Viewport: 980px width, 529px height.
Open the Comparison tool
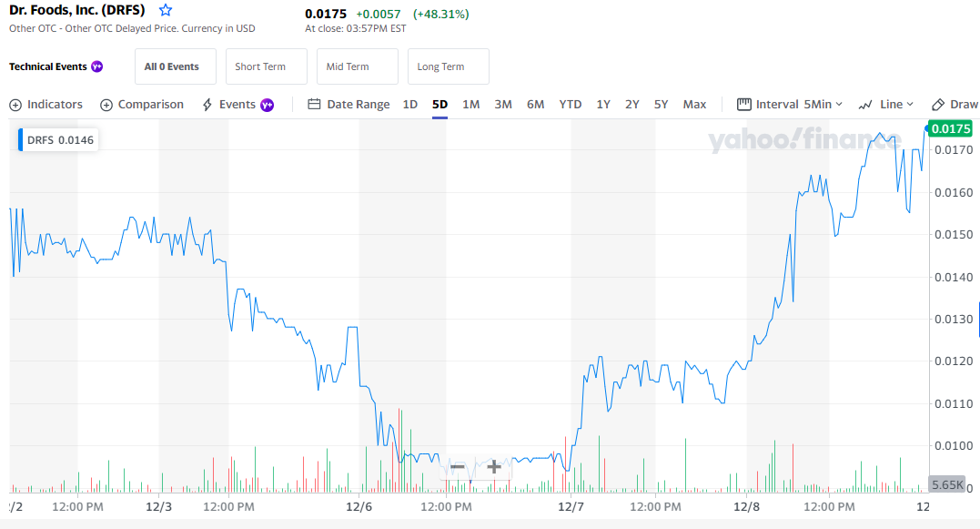pyautogui.click(x=142, y=105)
